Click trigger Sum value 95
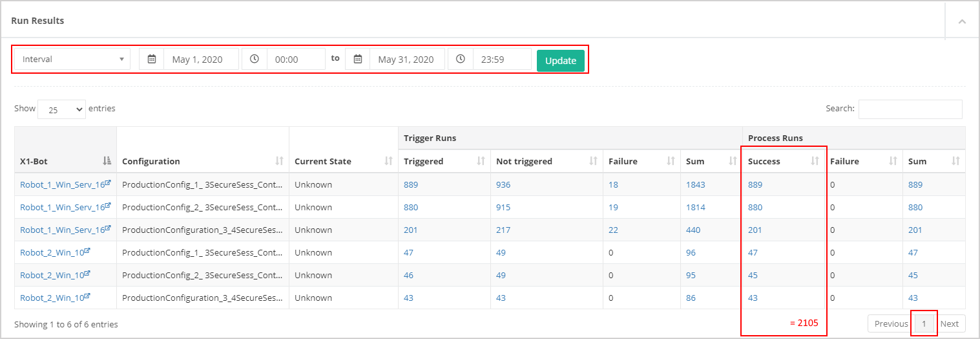This screenshot has width=980, height=339. pos(691,275)
